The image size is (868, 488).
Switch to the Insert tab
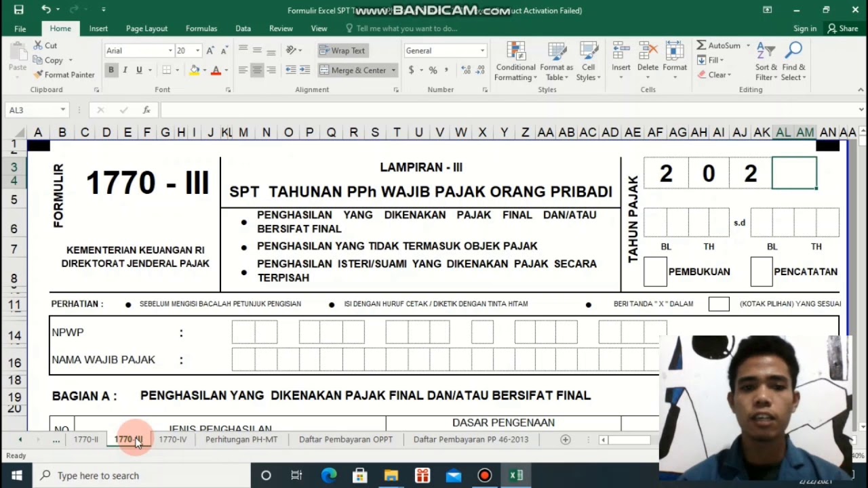coord(98,28)
